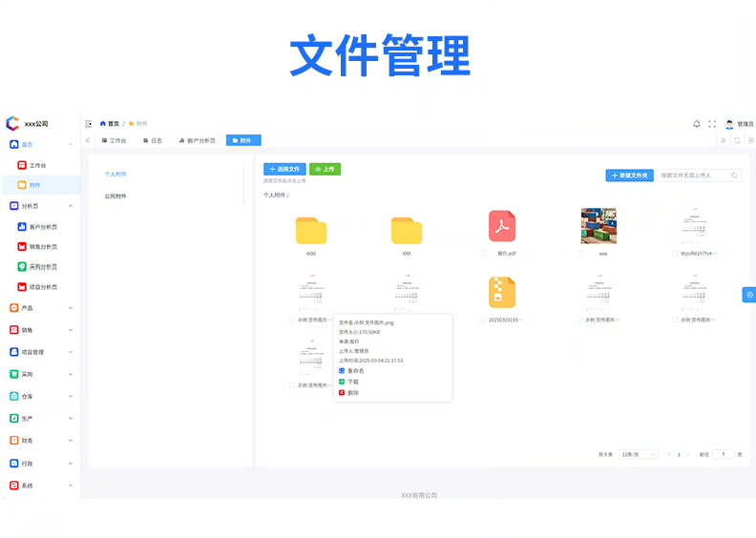
Task: Open the ddd folder
Action: 311,231
